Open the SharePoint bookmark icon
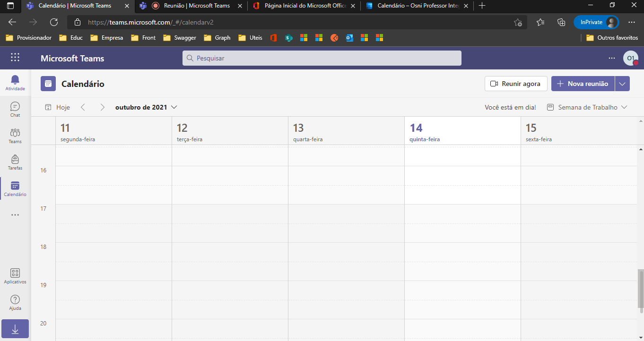The image size is (644, 341). pyautogui.click(x=288, y=38)
